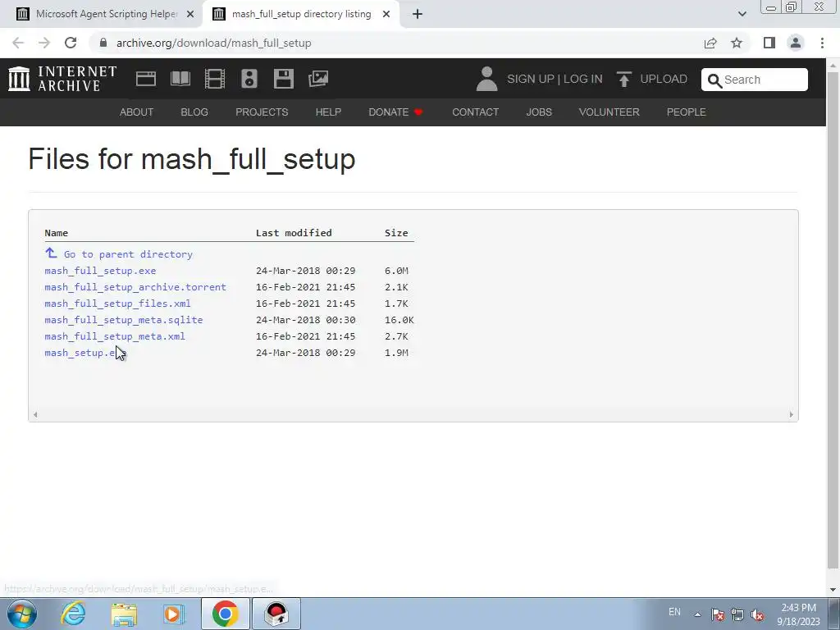This screenshot has height=630, width=840.
Task: Open Windows Media Player from taskbar
Action: [x=174, y=614]
